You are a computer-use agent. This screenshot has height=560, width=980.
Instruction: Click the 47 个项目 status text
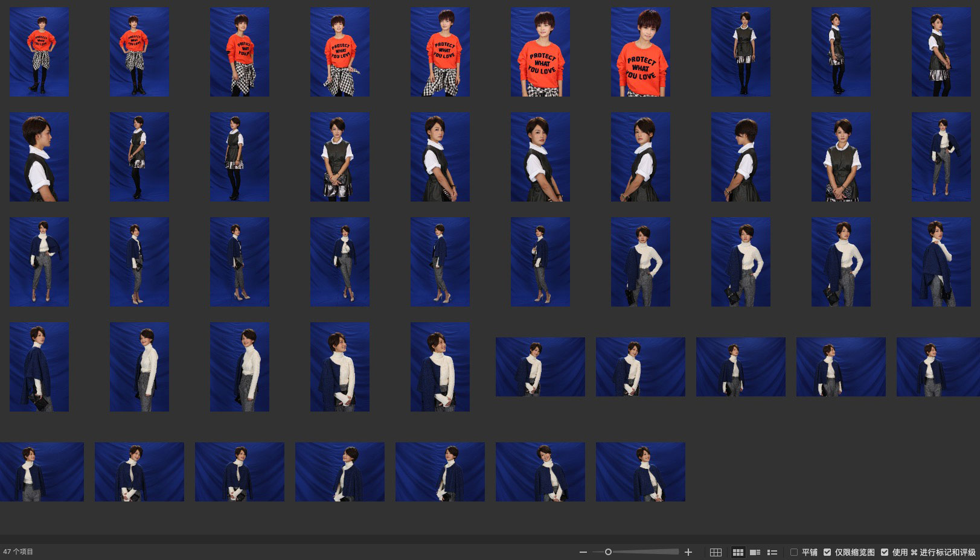coord(18,552)
